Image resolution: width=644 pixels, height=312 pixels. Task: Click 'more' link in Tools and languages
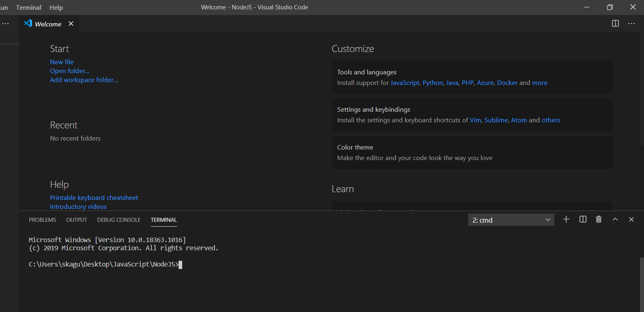click(x=540, y=82)
